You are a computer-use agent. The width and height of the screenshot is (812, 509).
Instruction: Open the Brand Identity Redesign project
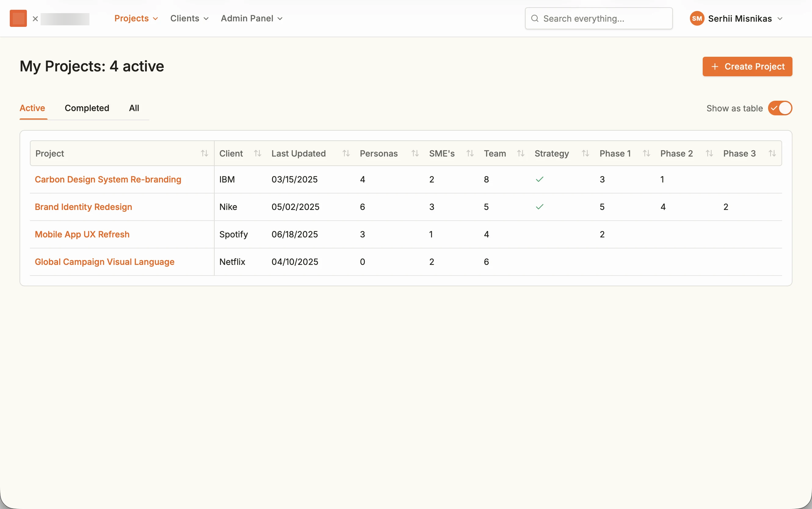(83, 207)
